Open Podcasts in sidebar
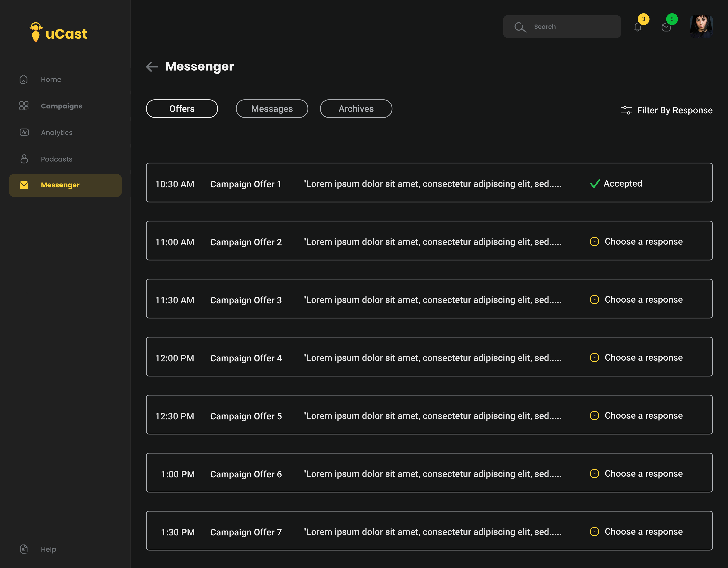The width and height of the screenshot is (728, 568). pyautogui.click(x=57, y=159)
